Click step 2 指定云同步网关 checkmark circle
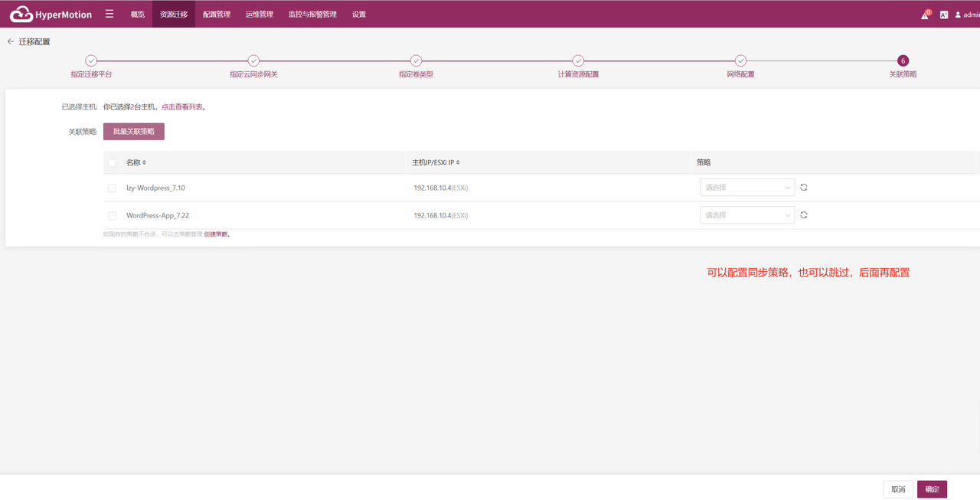The image size is (980, 500). pyautogui.click(x=253, y=60)
